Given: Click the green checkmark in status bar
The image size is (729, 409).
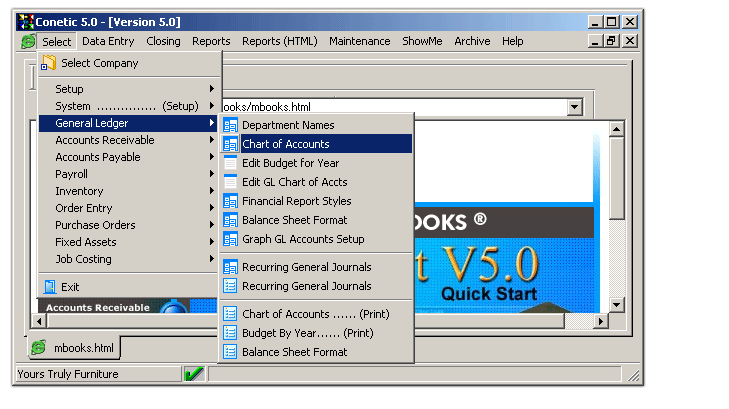Looking at the screenshot, I should [194, 374].
